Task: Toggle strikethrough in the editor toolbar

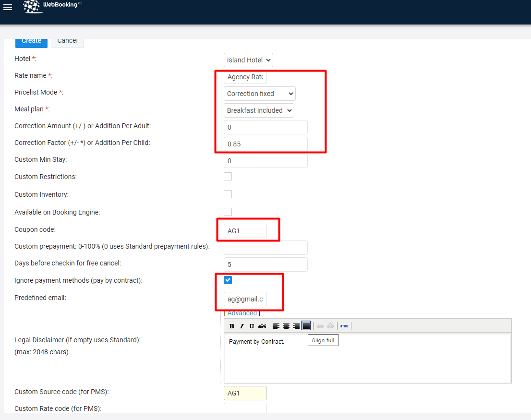Action: pyautogui.click(x=262, y=326)
